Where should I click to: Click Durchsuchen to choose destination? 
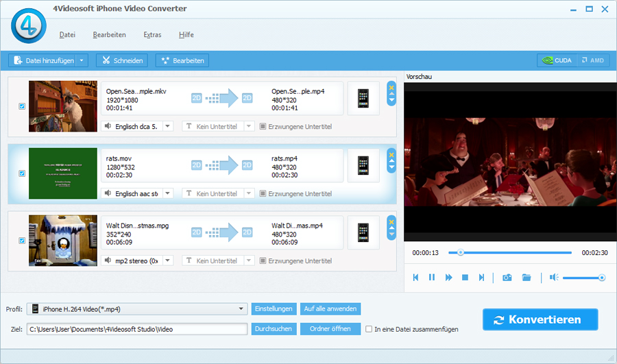tap(273, 329)
